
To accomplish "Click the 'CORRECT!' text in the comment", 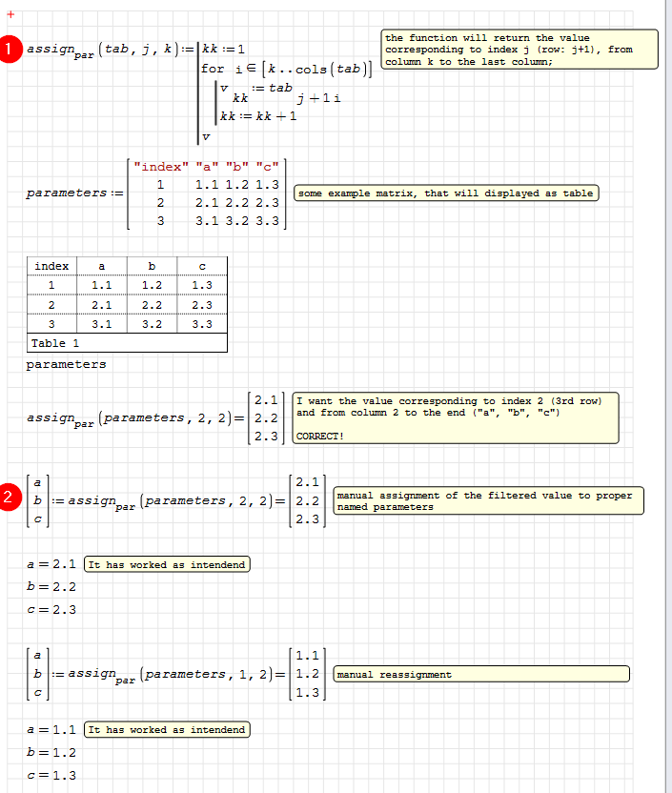I will tap(320, 436).
